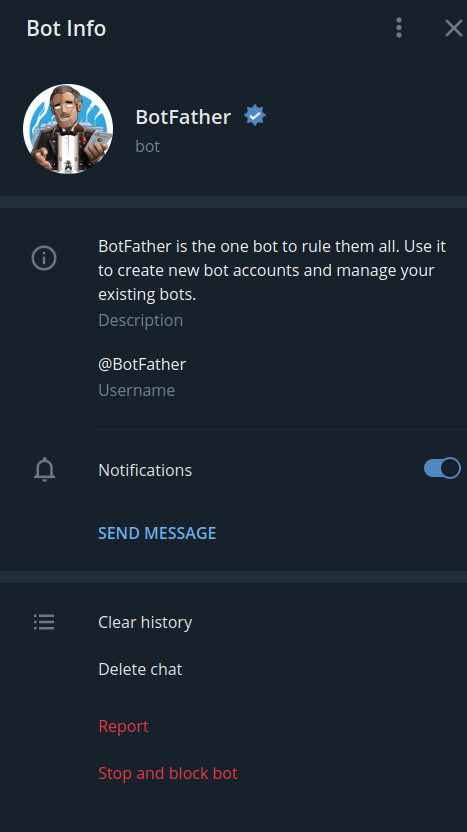The height and width of the screenshot is (832, 467).
Task: Click the BotFather name heading
Action: coord(183,117)
